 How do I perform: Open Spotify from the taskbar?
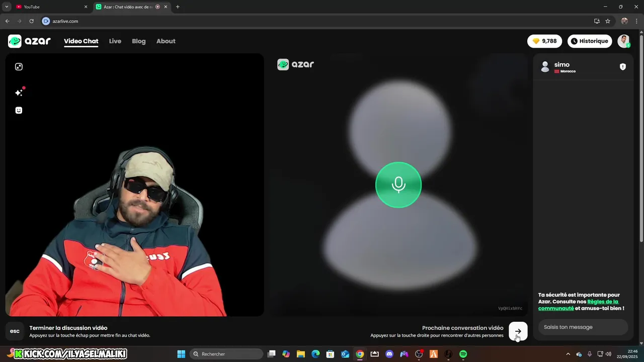(463, 354)
